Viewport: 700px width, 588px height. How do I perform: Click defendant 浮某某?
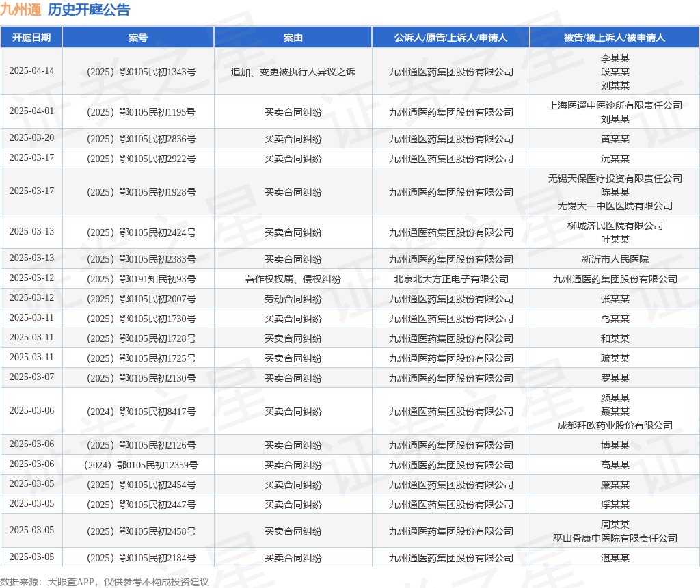click(615, 505)
